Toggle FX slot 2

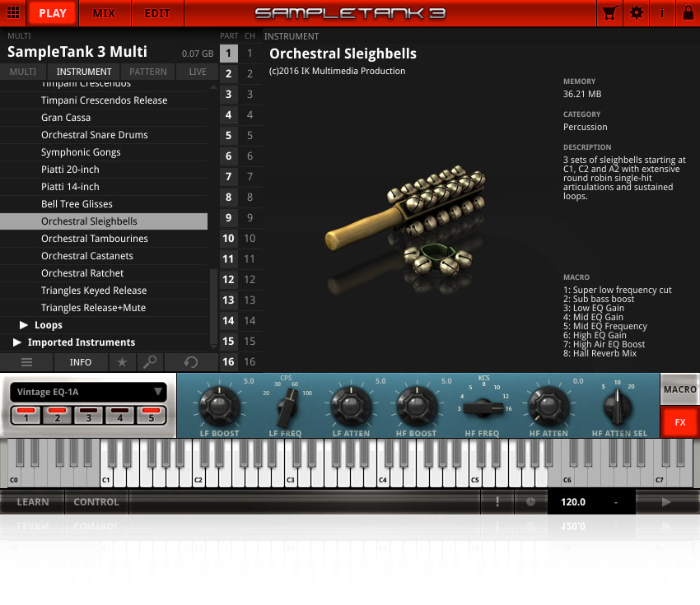click(x=57, y=415)
